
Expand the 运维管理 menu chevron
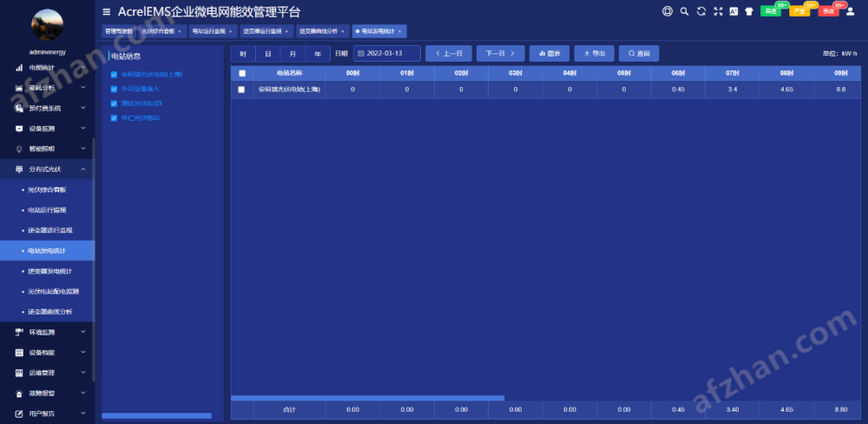[x=83, y=373]
